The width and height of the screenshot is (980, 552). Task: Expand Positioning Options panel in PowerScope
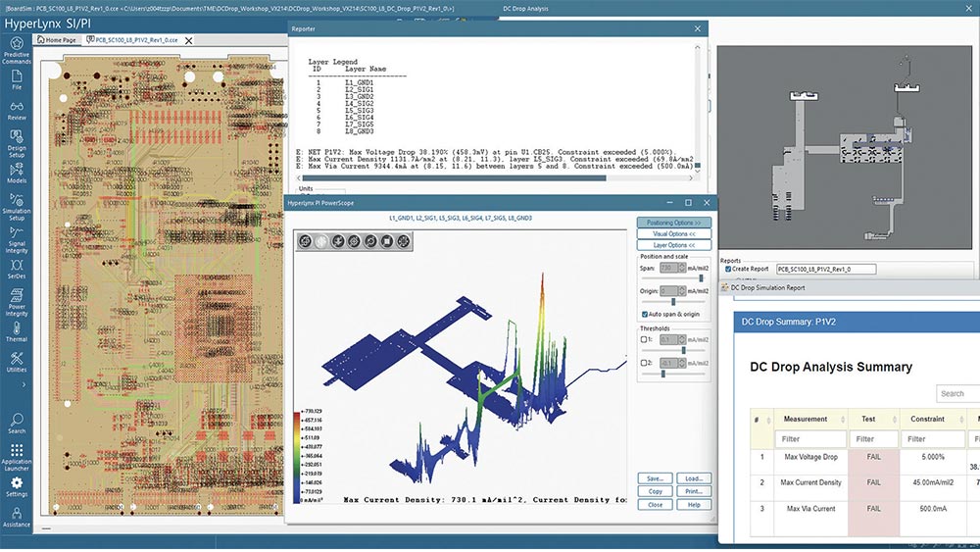[x=674, y=223]
